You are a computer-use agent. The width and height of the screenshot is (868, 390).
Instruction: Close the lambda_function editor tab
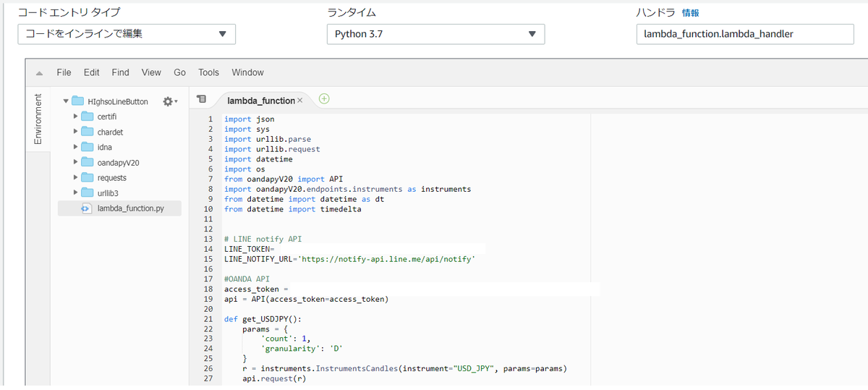click(x=300, y=101)
